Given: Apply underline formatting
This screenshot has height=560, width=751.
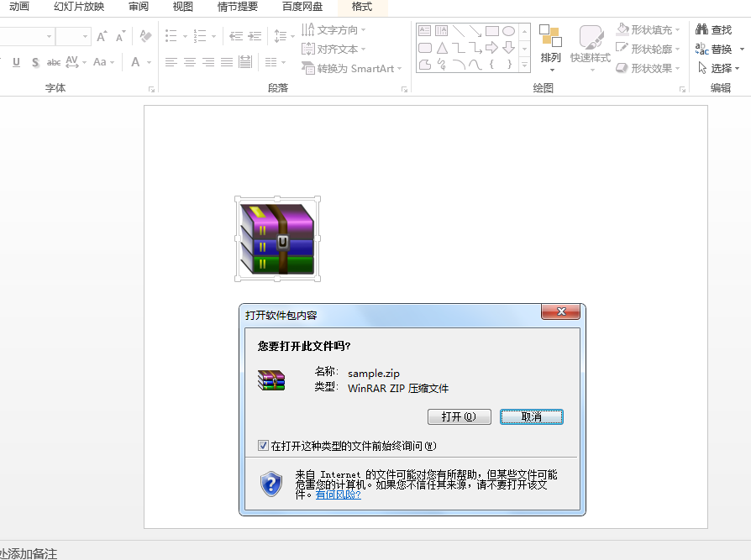Looking at the screenshot, I should 16,62.
